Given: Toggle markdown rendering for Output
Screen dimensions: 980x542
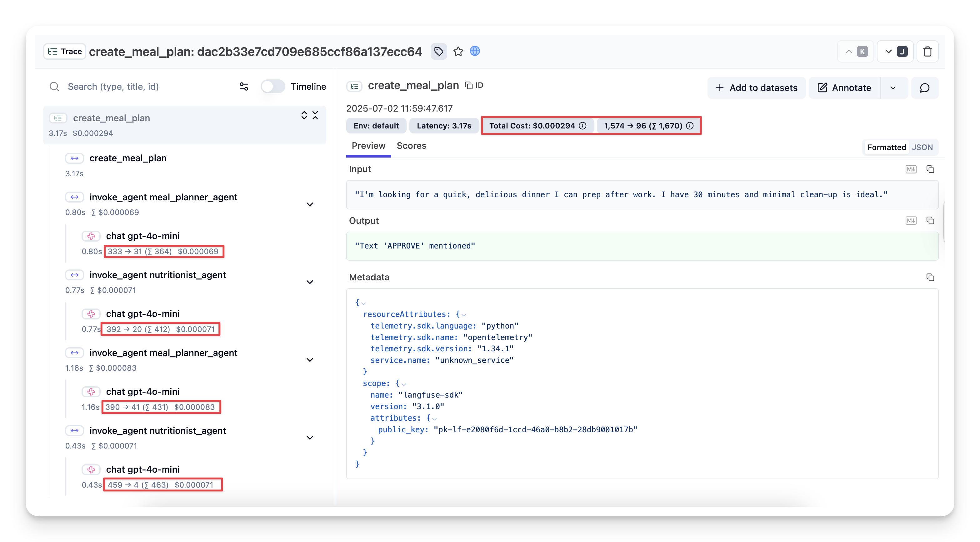Looking at the screenshot, I should (x=911, y=221).
